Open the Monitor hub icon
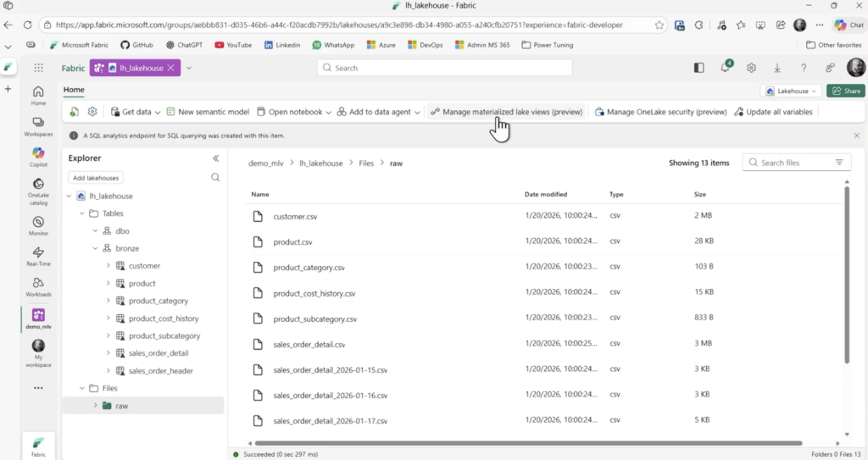Image resolution: width=868 pixels, height=460 pixels. click(x=38, y=224)
